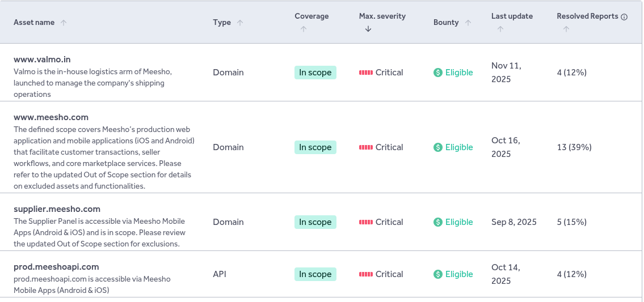Click severity bar icon for www.meesho.com

(x=366, y=147)
